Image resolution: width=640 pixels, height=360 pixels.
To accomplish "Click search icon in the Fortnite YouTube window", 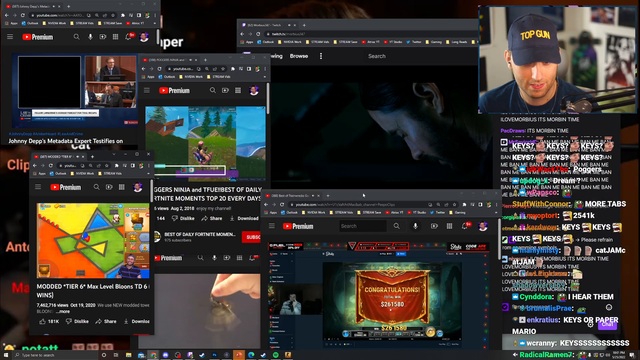I will [x=213, y=90].
